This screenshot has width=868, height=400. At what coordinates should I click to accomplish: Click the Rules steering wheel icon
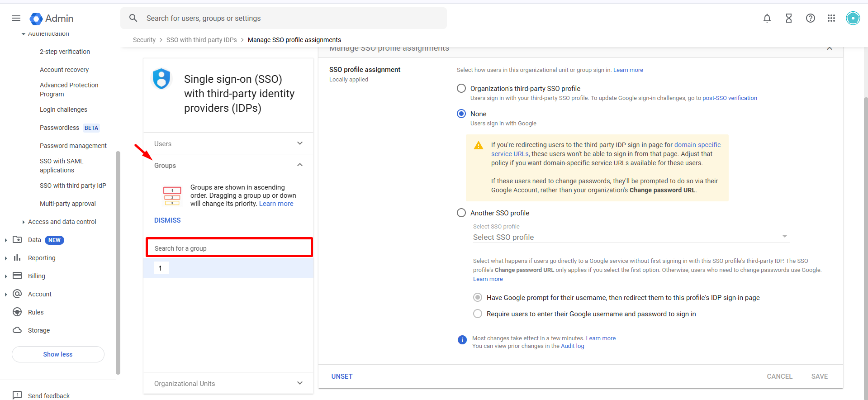(x=17, y=312)
